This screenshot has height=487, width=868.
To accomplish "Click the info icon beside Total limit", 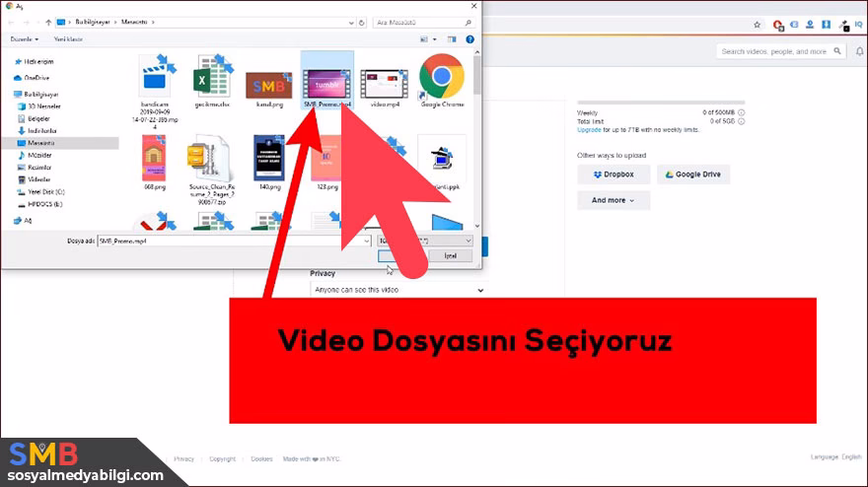I will point(741,122).
